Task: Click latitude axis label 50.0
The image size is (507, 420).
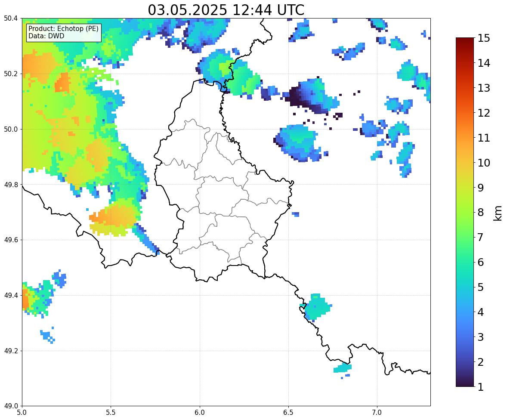Action: 11,130
